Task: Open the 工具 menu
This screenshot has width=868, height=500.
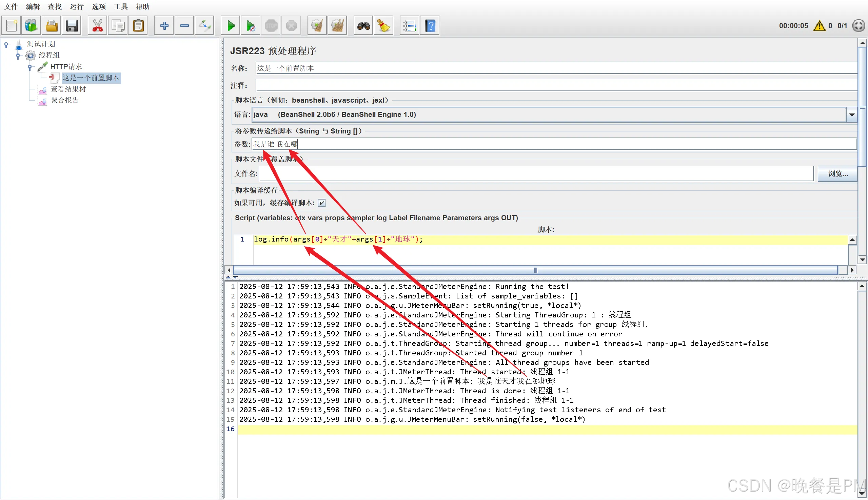Action: 121,6
